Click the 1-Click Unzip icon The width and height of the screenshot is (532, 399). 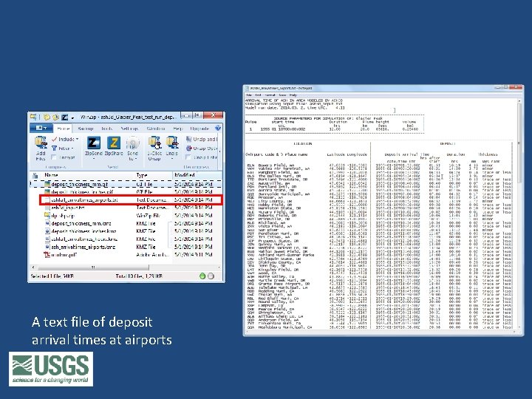[x=154, y=143]
